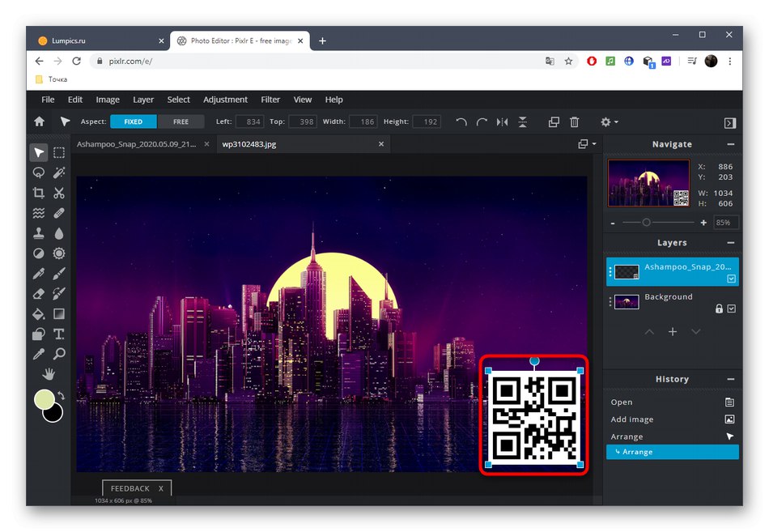The width and height of the screenshot is (769, 532).
Task: Select the Blur droplet tool
Action: pos(59,233)
